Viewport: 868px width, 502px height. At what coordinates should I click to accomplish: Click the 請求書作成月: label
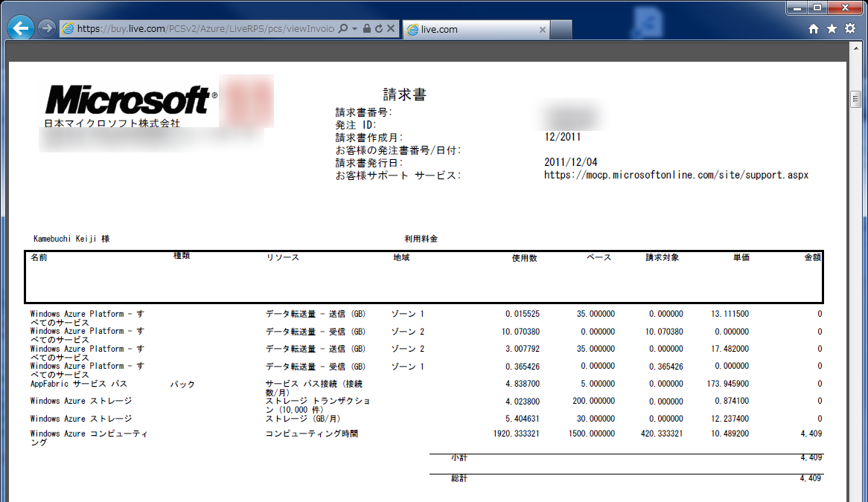click(x=369, y=138)
